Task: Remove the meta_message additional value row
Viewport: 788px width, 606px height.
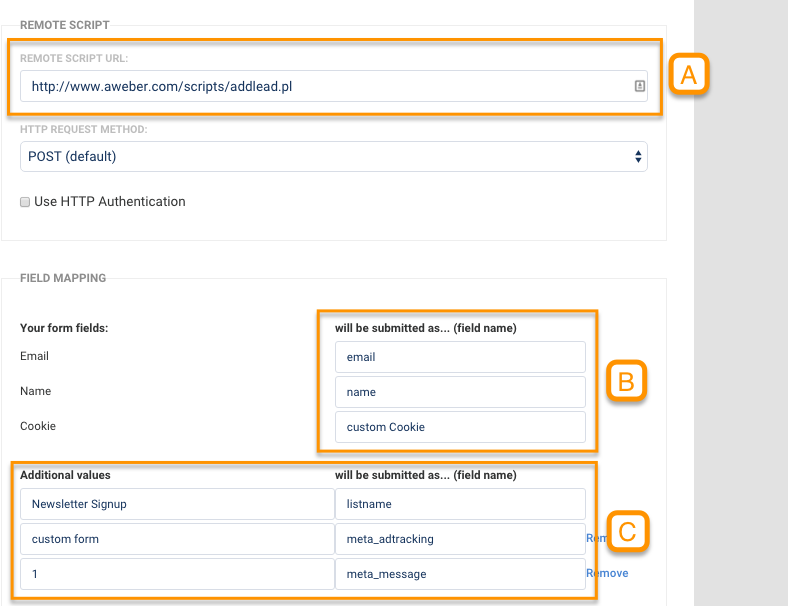Action: (x=607, y=574)
